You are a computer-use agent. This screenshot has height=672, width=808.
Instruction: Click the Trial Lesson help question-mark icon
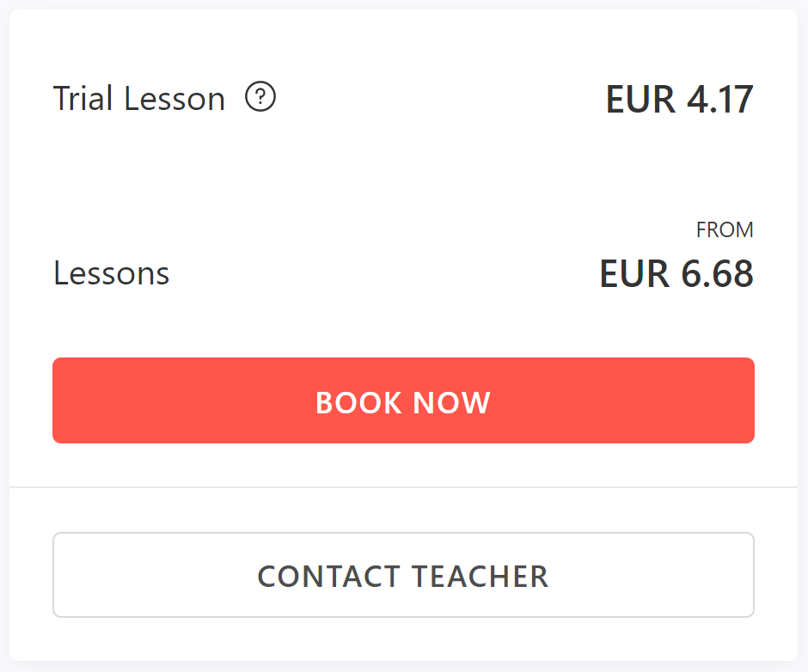coord(260,97)
